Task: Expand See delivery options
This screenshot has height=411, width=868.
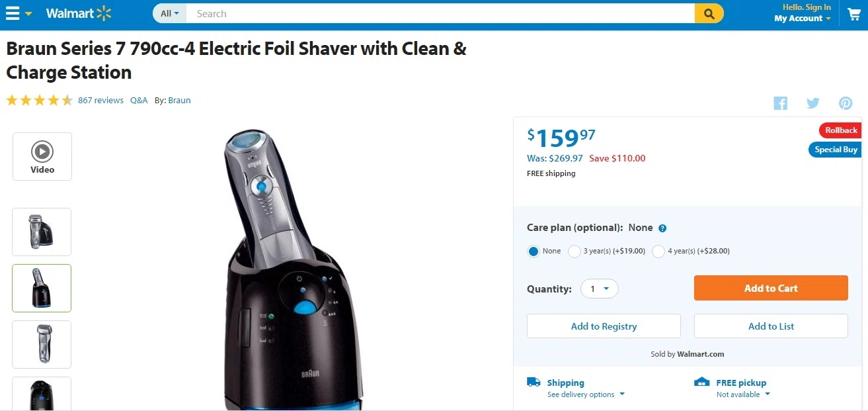Action: (x=586, y=394)
